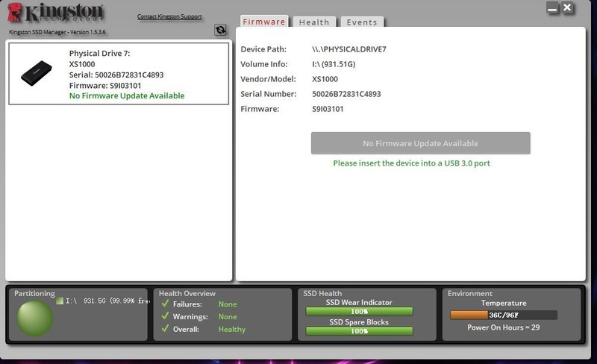
Task: Click the Kingston logo
Action: (55, 13)
